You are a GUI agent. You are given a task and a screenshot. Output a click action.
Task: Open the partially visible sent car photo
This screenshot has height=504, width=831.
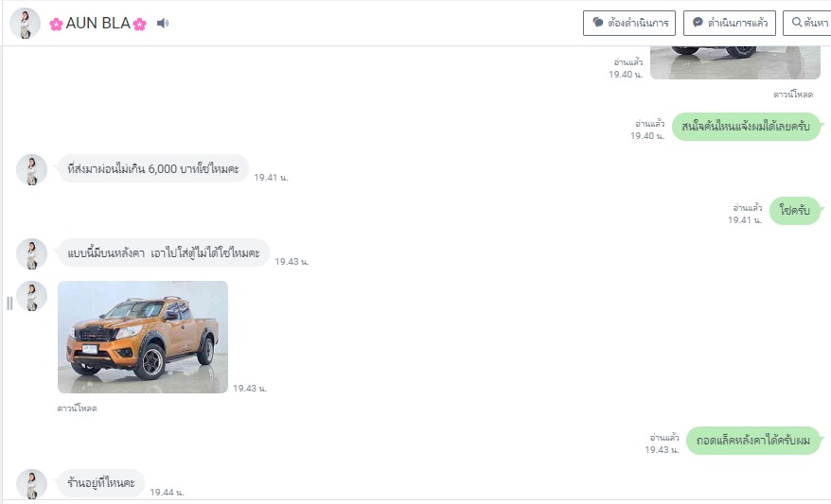click(735, 62)
